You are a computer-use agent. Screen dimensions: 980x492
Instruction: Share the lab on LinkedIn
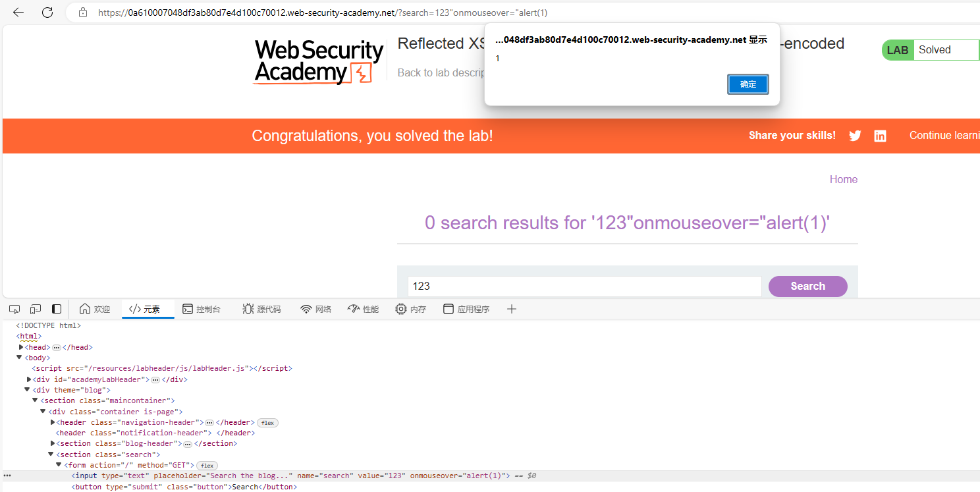coord(880,136)
